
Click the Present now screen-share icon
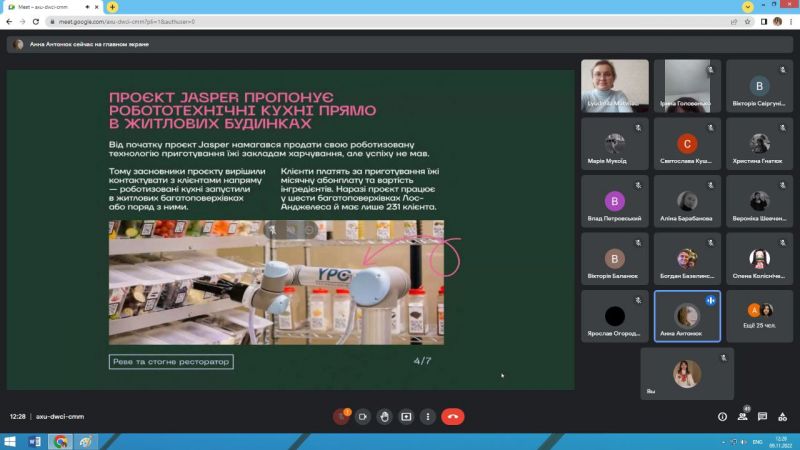tap(406, 417)
